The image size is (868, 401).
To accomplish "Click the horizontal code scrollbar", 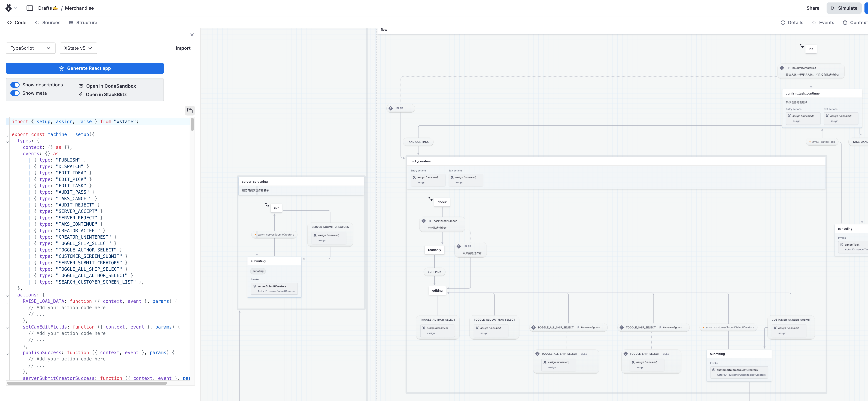I will pos(87,383).
